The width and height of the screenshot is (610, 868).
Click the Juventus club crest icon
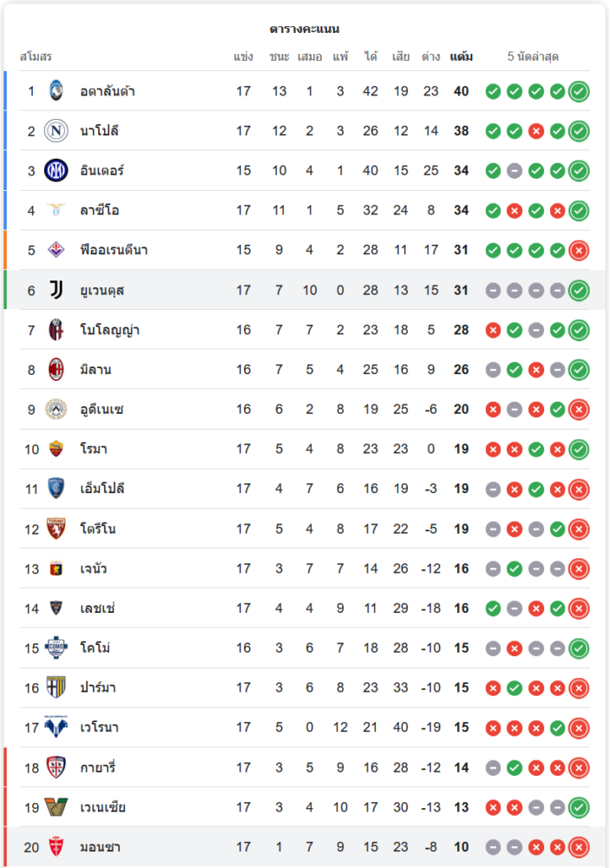coord(56,290)
